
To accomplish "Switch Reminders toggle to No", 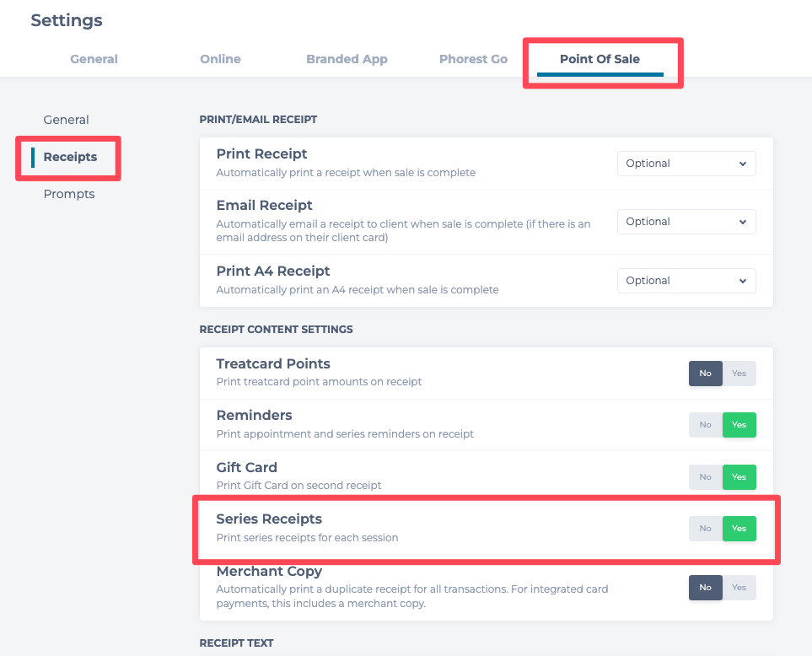I will [706, 425].
